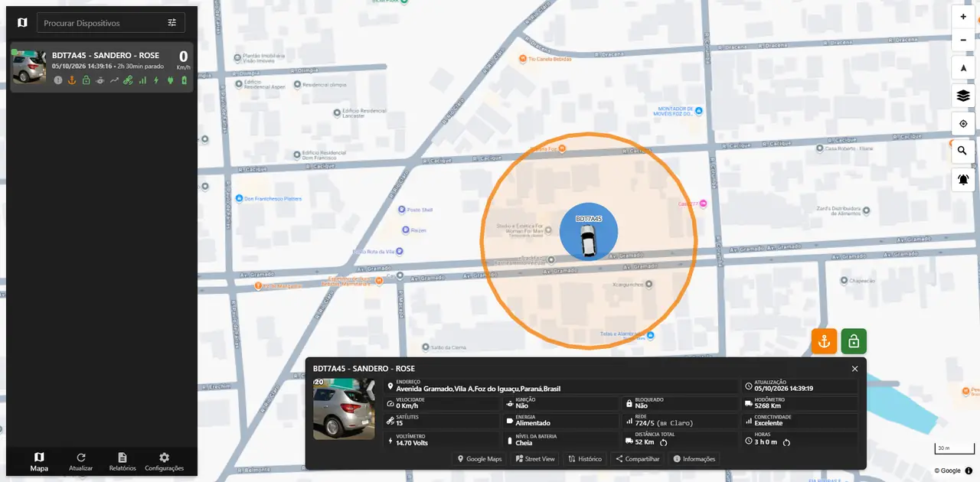The width and height of the screenshot is (980, 482).
Task: Click the lightning bolt icon in the device card
Action: tap(156, 80)
